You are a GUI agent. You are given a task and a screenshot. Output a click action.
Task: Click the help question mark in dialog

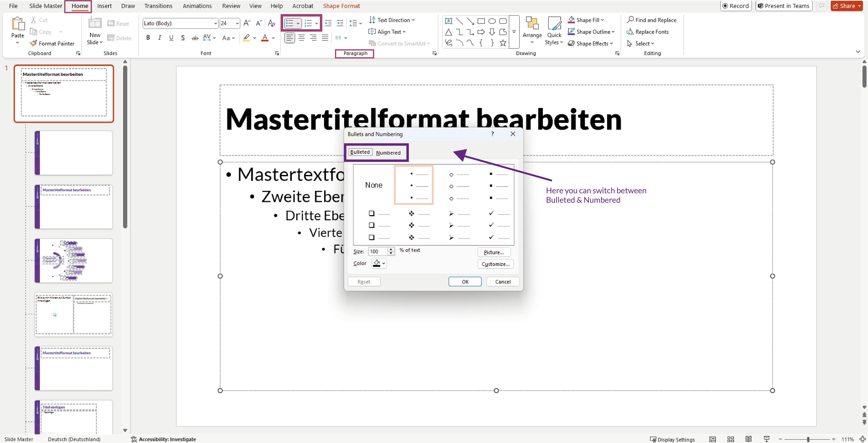(492, 134)
